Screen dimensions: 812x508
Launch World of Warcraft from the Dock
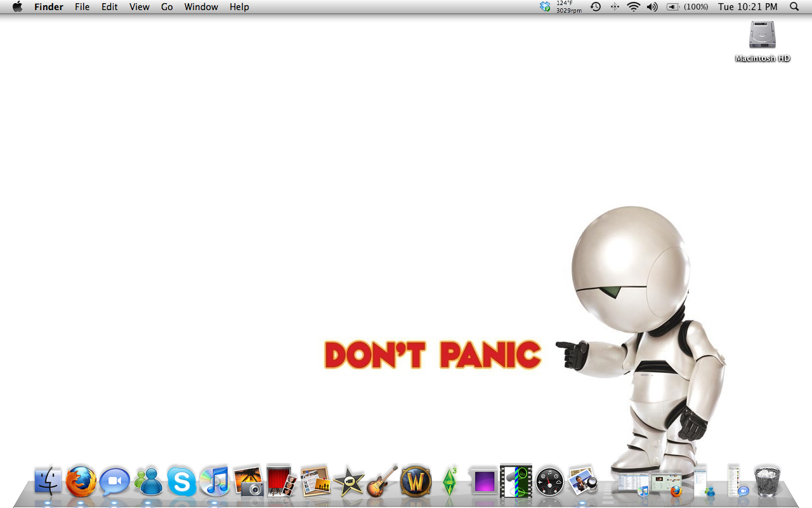[x=416, y=482]
